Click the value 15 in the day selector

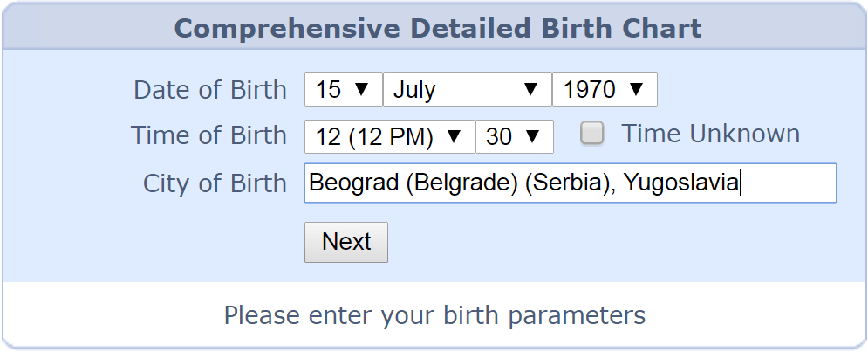tap(329, 89)
